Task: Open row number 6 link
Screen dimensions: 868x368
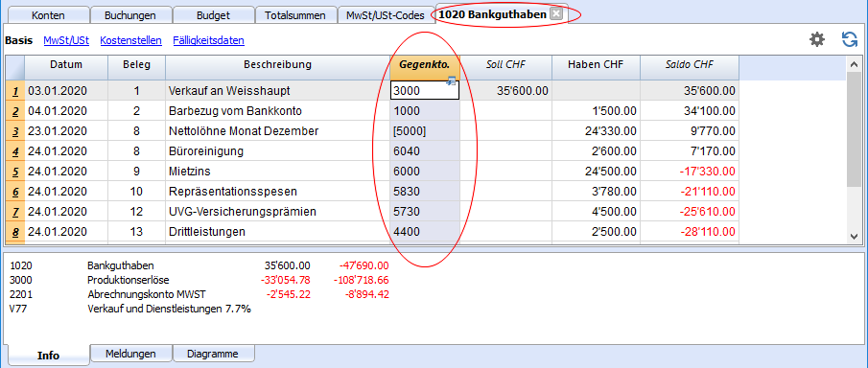Action: coord(15,192)
